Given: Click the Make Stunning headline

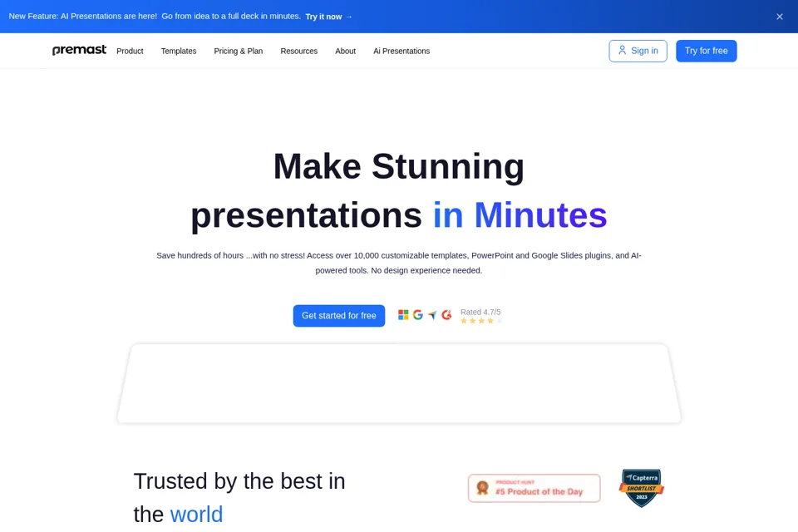Looking at the screenshot, I should (398, 166).
